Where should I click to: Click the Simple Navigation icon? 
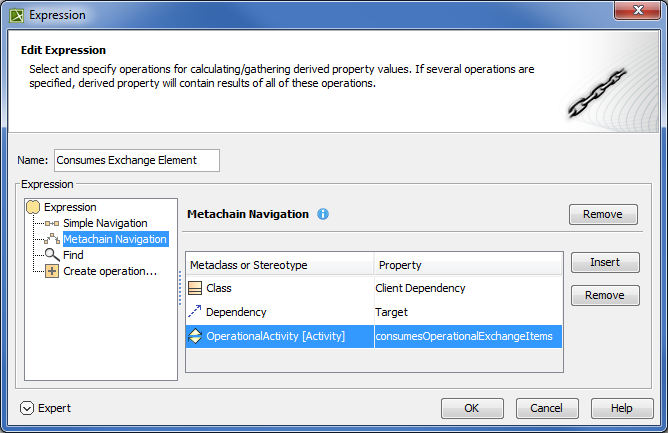point(52,223)
